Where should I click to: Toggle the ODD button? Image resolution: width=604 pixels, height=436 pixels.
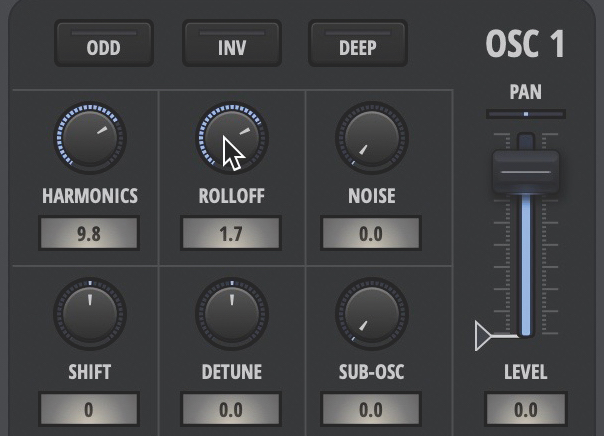104,44
